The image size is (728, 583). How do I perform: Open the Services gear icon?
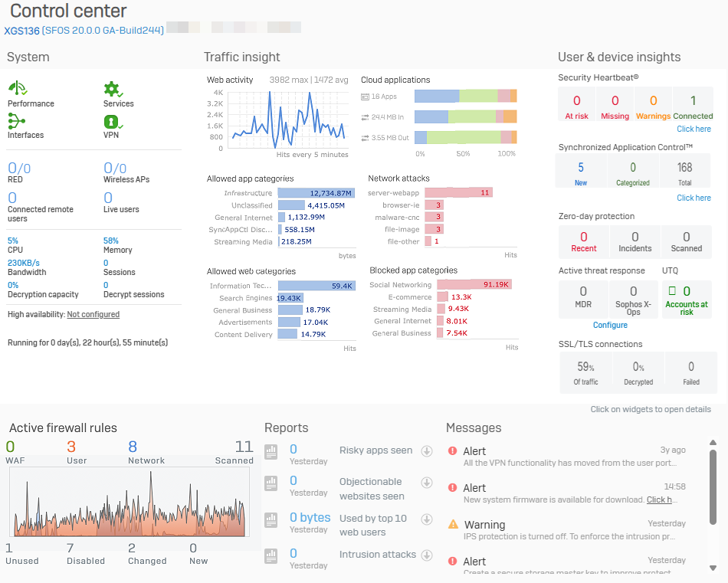[113, 89]
